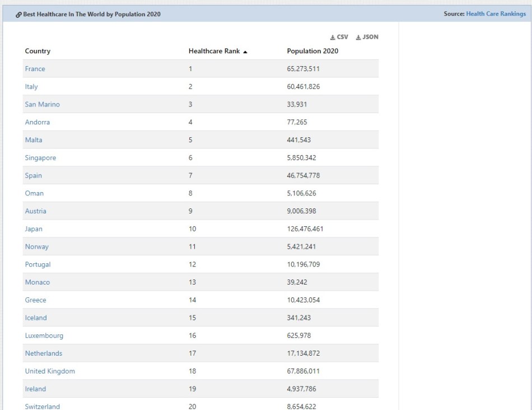This screenshot has height=410, width=532.
Task: Click the Healthcare Rank sort arrow
Action: click(245, 52)
